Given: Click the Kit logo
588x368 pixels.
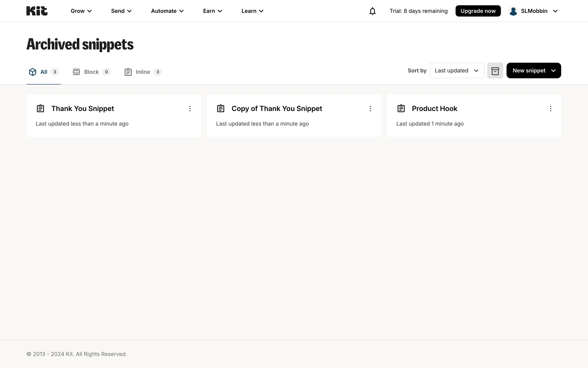Looking at the screenshot, I should coord(37,11).
